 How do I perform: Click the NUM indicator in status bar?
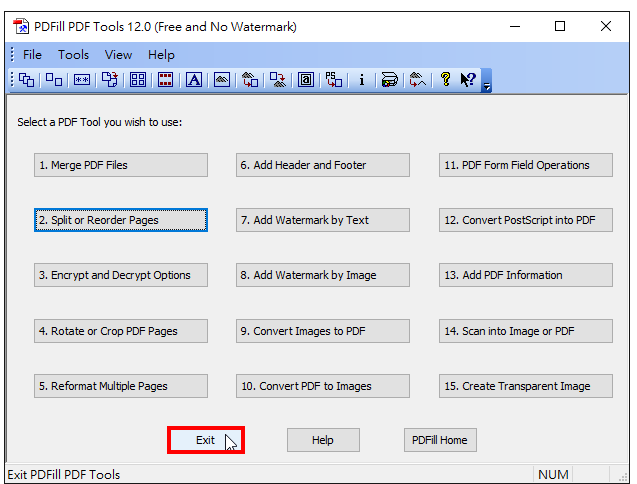click(553, 474)
